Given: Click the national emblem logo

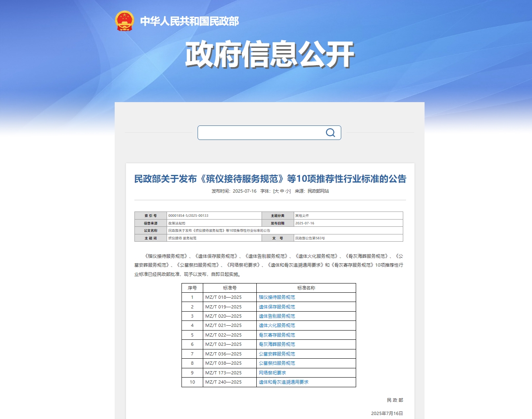Looking at the screenshot, I should tap(124, 21).
